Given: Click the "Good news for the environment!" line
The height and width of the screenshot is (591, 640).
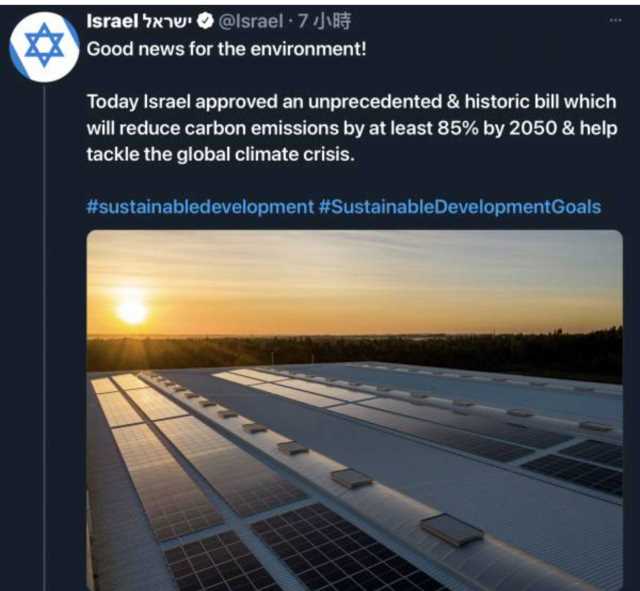Looking at the screenshot, I should click(x=227, y=48).
